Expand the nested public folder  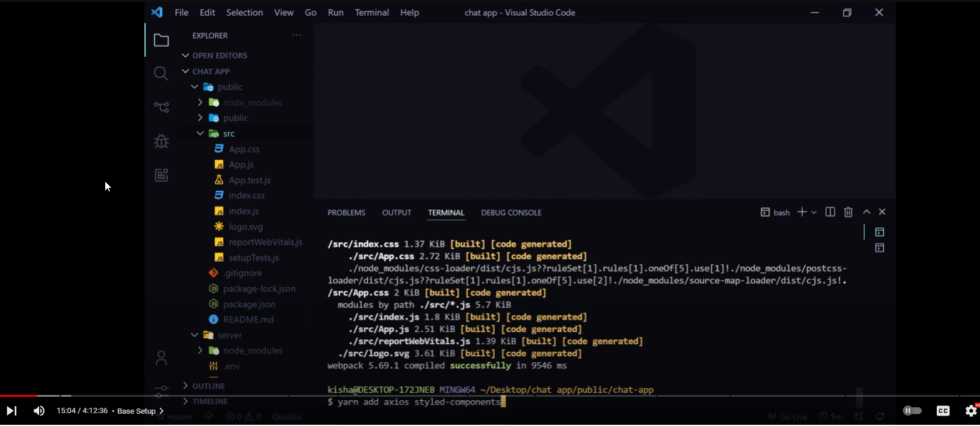click(x=200, y=118)
